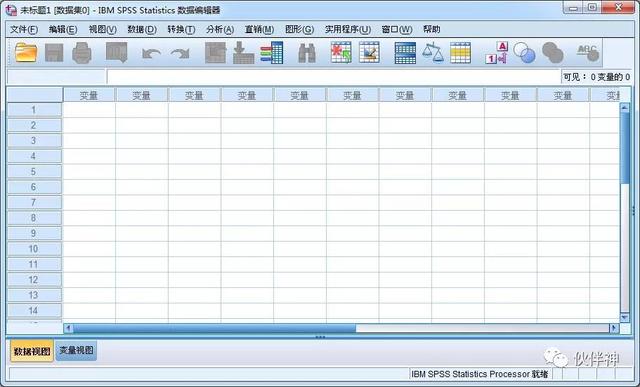The image size is (640, 387).
Task: Select the grid's top-left corner header
Action: 35,95
